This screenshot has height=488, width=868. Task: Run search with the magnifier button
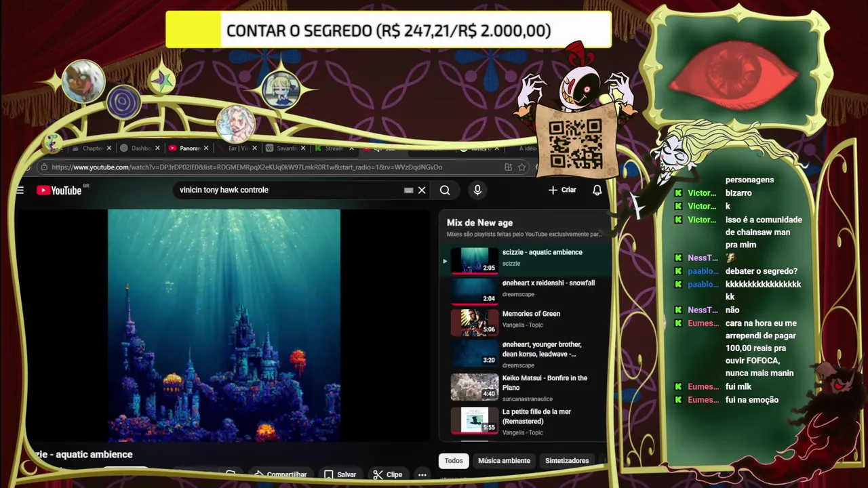pos(445,190)
